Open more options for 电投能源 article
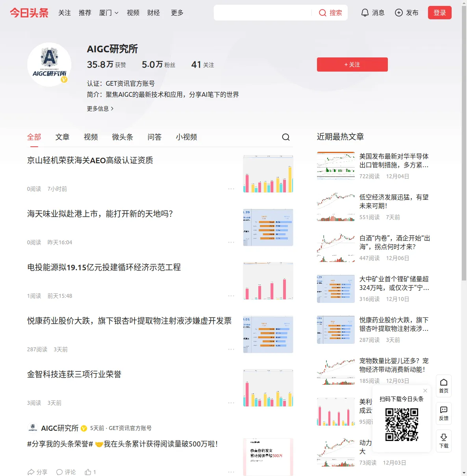Image resolution: width=467 pixels, height=476 pixels. 231,296
